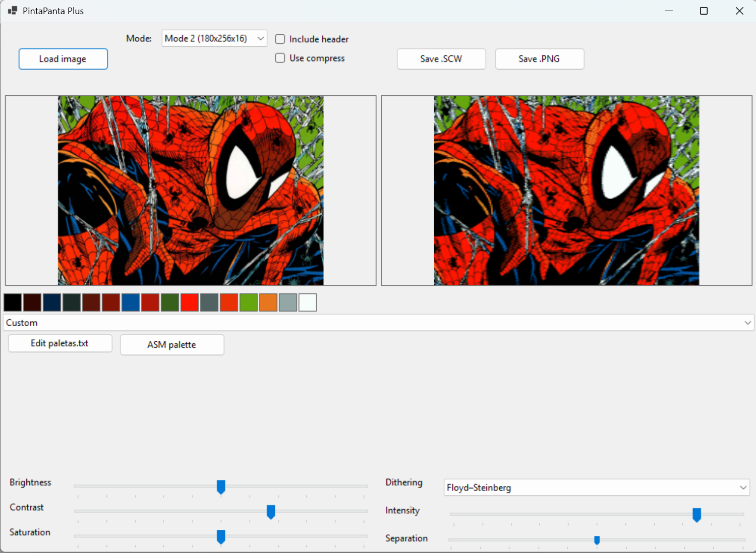Tick the Use compress checkbox

coord(280,58)
